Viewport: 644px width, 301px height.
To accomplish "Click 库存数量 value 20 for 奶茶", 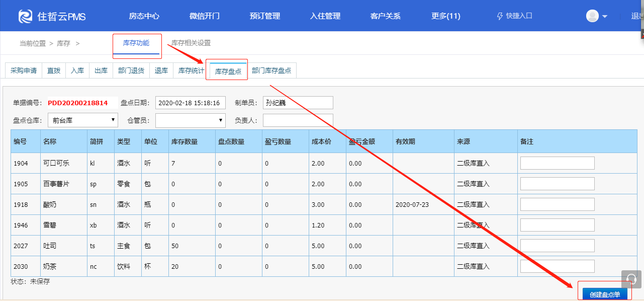I will click(x=175, y=267).
